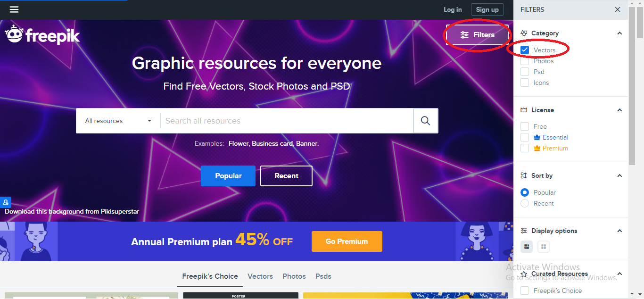Collapse the Sort by section

(x=619, y=175)
